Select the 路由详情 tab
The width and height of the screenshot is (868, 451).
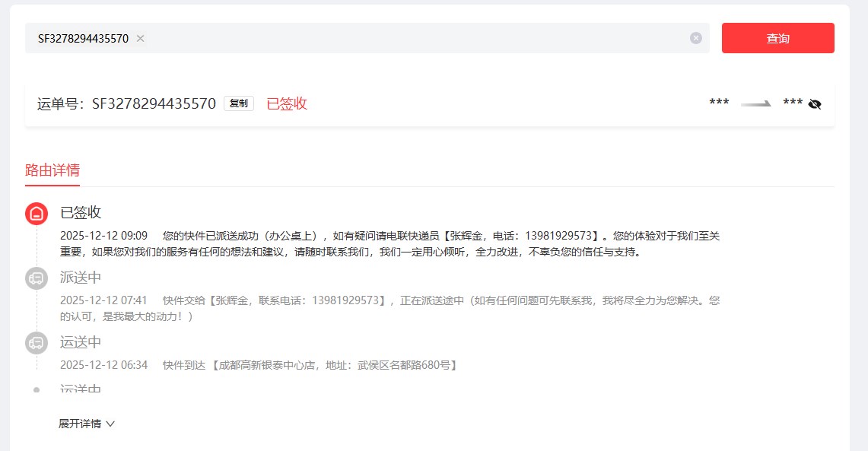(52, 170)
